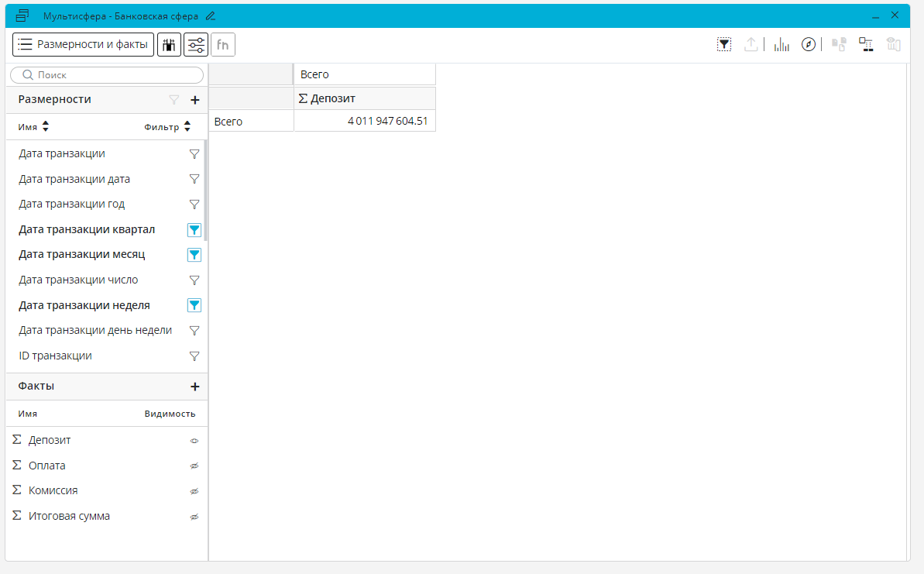Sort dimensions by Имя column arrows

[45, 127]
